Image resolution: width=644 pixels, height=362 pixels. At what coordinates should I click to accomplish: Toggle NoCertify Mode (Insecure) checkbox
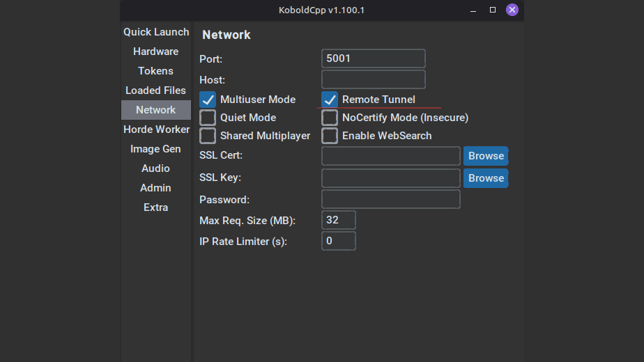330,118
